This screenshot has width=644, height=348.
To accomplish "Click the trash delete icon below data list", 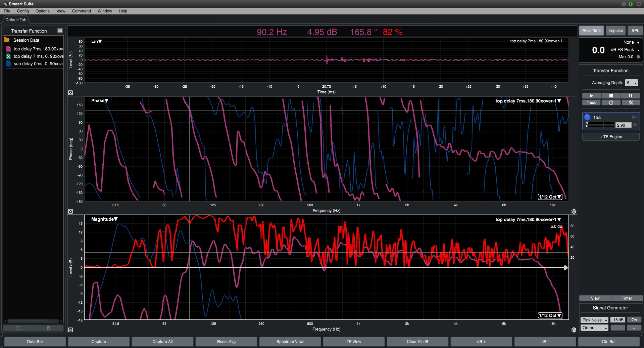I will pyautogui.click(x=48, y=328).
